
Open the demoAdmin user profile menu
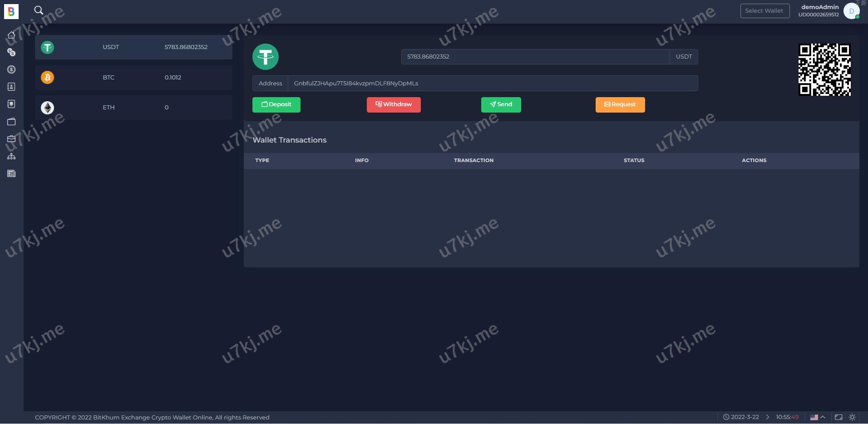(x=851, y=11)
